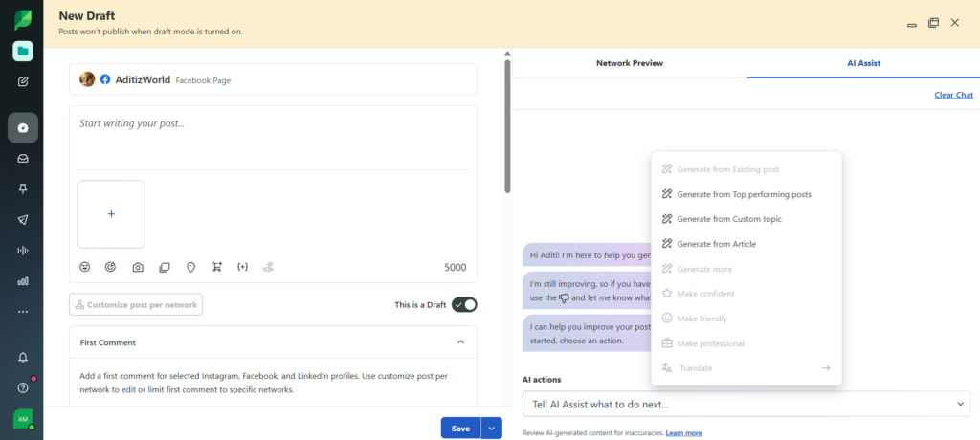Select Generate from Top performing posts

point(746,194)
